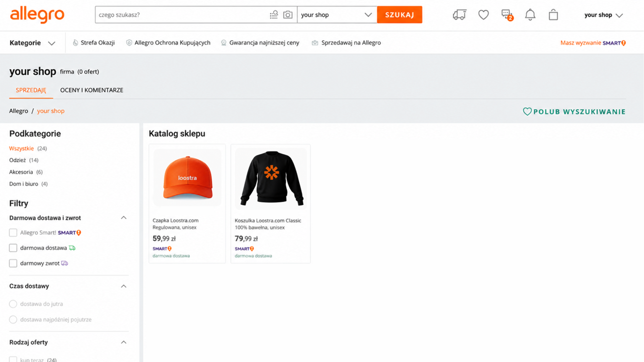Show Wszystkie subcategory
Screen dimensions: 644x362
tap(21, 148)
